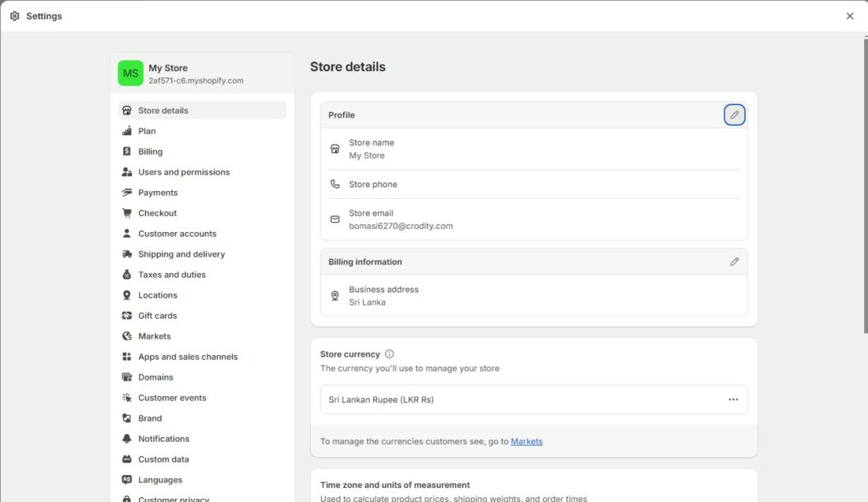Click the green MS store avatar
This screenshot has width=868, height=502.
tap(130, 73)
